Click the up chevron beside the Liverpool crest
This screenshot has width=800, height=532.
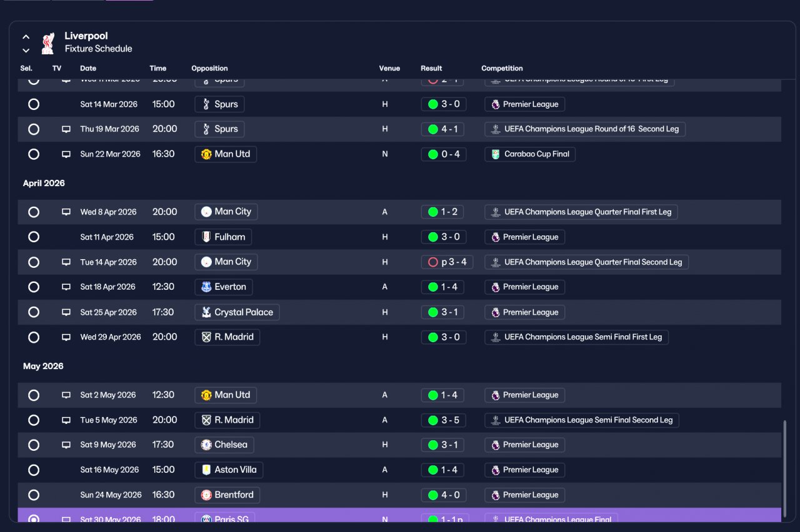pyautogui.click(x=26, y=37)
